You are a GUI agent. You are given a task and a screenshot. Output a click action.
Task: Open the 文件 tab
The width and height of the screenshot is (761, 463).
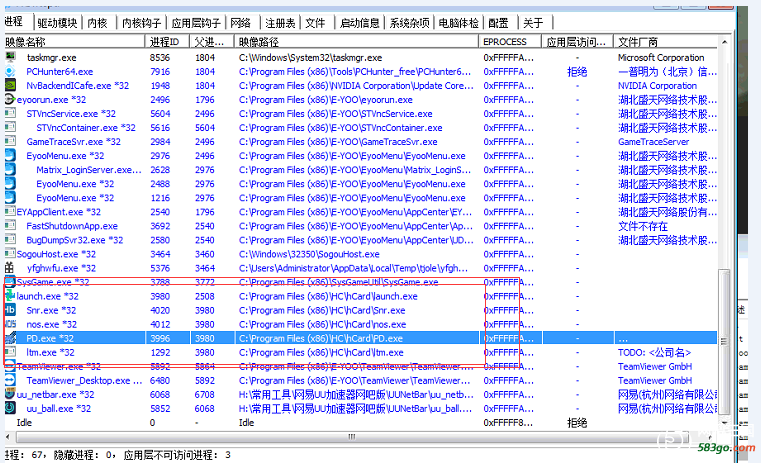315,23
